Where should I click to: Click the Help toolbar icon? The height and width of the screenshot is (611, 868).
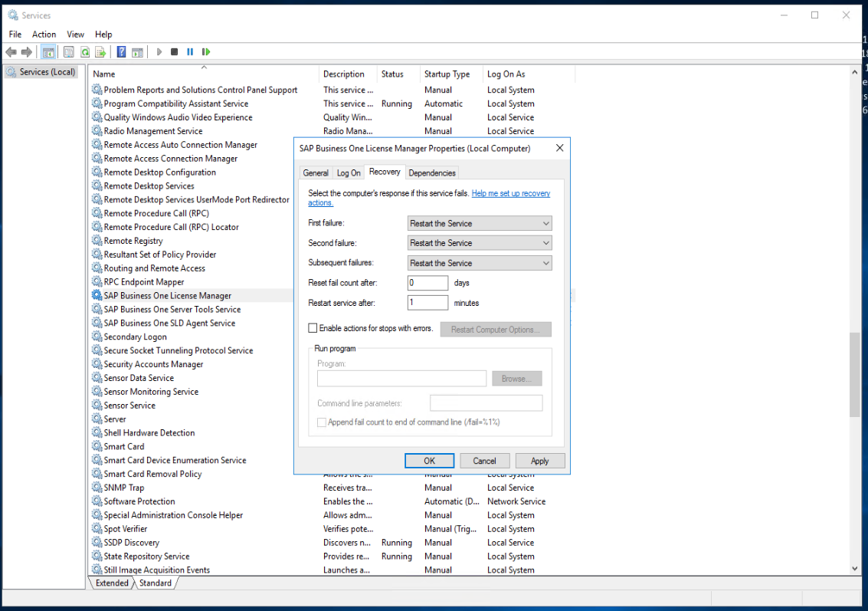click(121, 52)
